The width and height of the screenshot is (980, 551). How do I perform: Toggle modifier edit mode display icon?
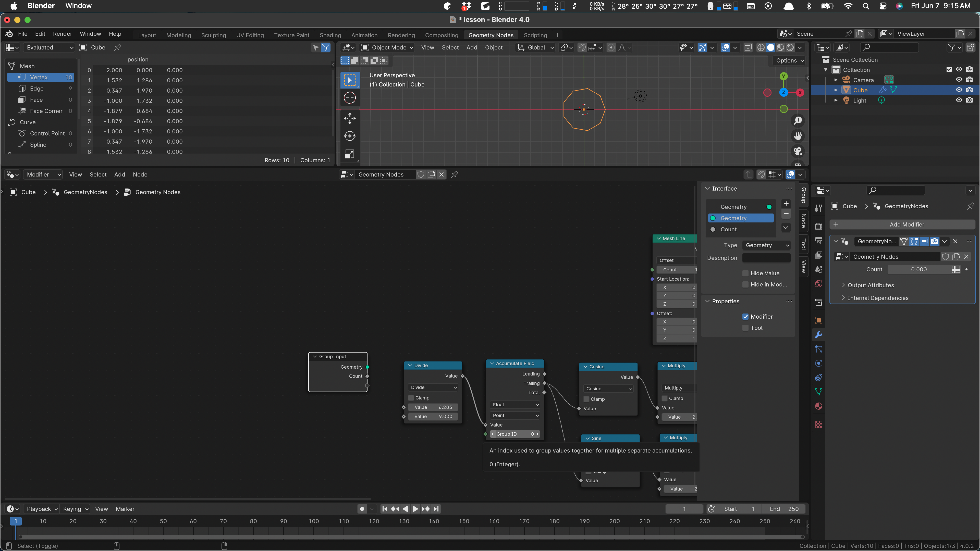coord(914,241)
